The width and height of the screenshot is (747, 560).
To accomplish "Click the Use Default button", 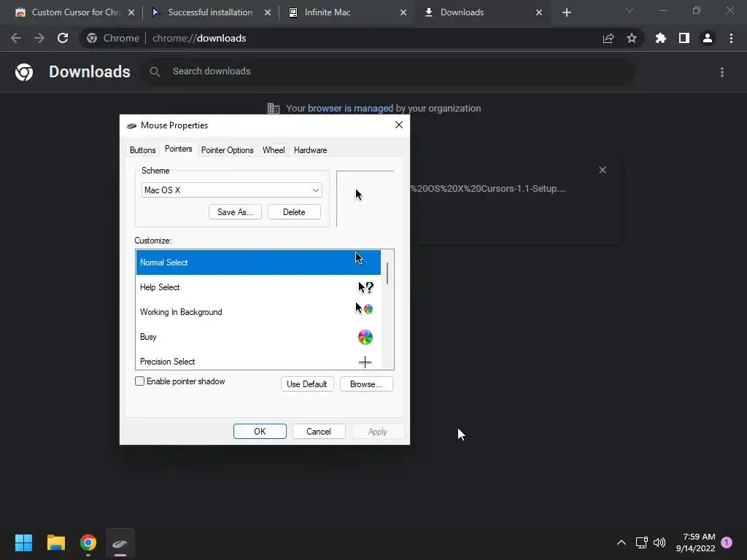I will 307,384.
